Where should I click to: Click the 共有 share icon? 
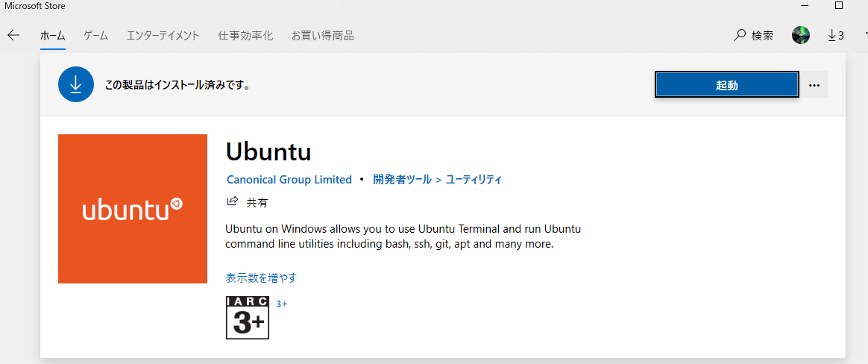[233, 201]
